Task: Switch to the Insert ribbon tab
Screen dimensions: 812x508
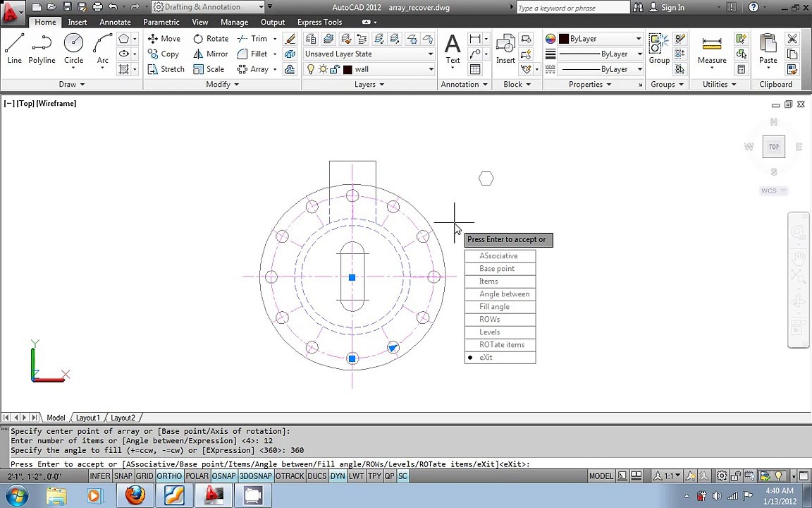Action: pyautogui.click(x=77, y=23)
